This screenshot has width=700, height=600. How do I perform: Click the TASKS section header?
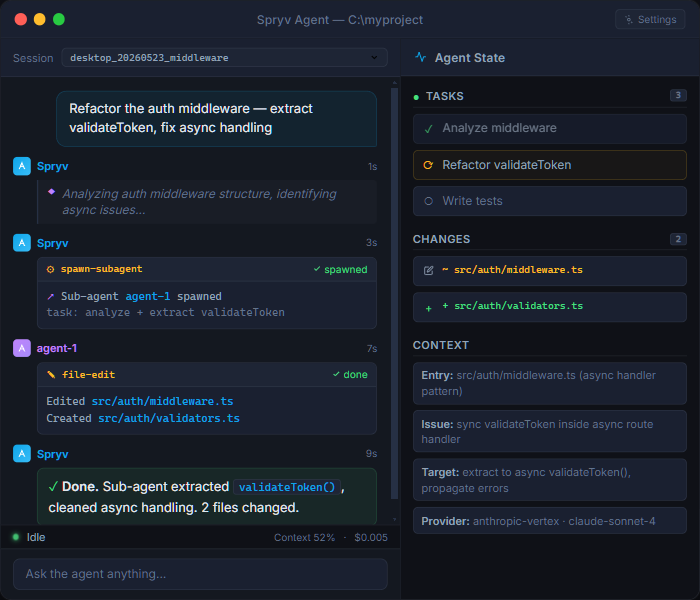click(x=445, y=96)
